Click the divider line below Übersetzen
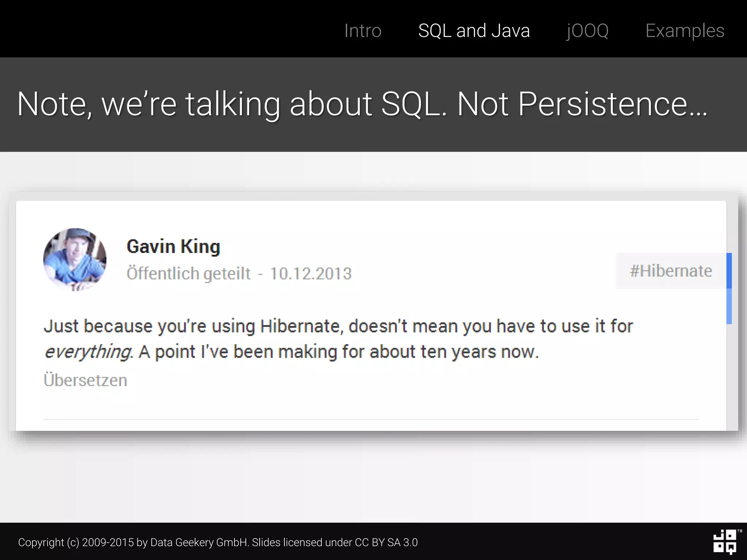The width and height of the screenshot is (747, 560). point(371,420)
